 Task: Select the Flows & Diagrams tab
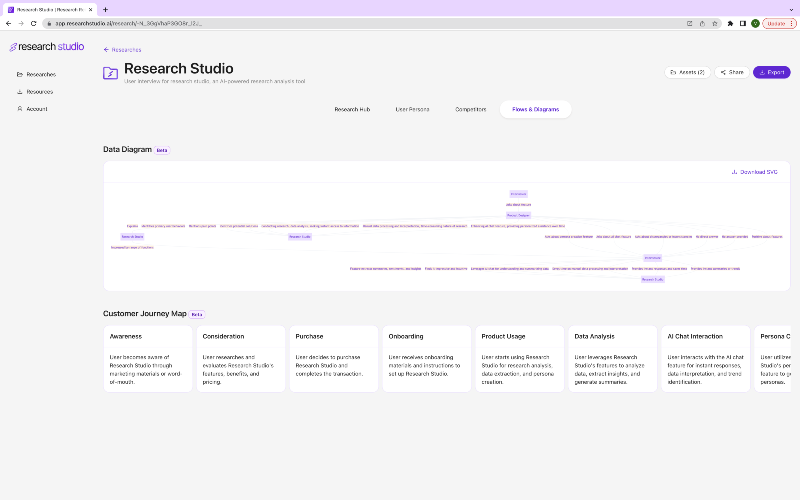(x=536, y=109)
